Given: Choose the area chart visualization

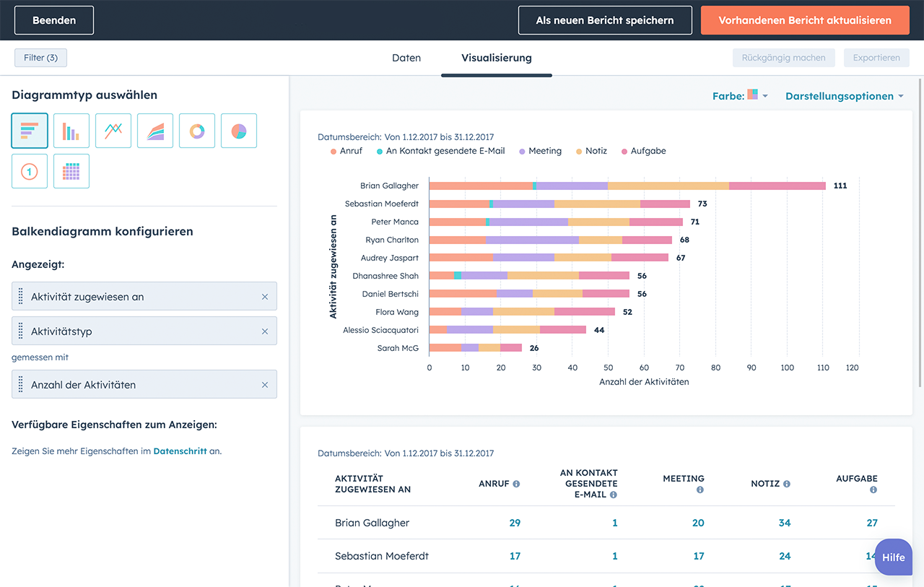Looking at the screenshot, I should click(154, 131).
